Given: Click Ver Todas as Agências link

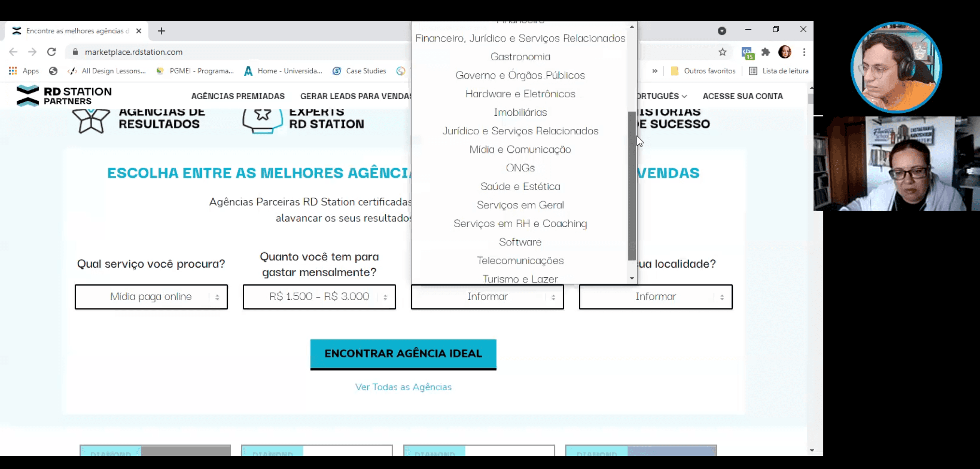Looking at the screenshot, I should pos(403,387).
